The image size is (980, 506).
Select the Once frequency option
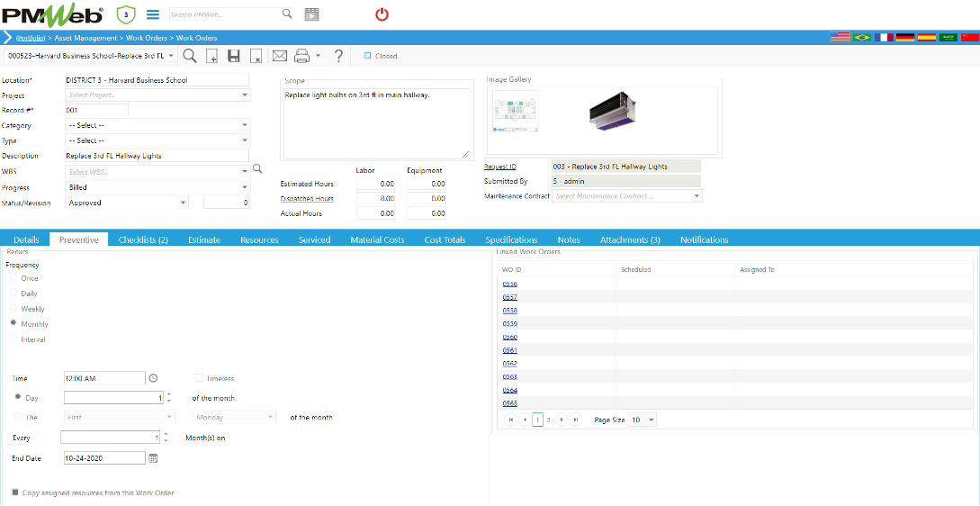click(13, 277)
